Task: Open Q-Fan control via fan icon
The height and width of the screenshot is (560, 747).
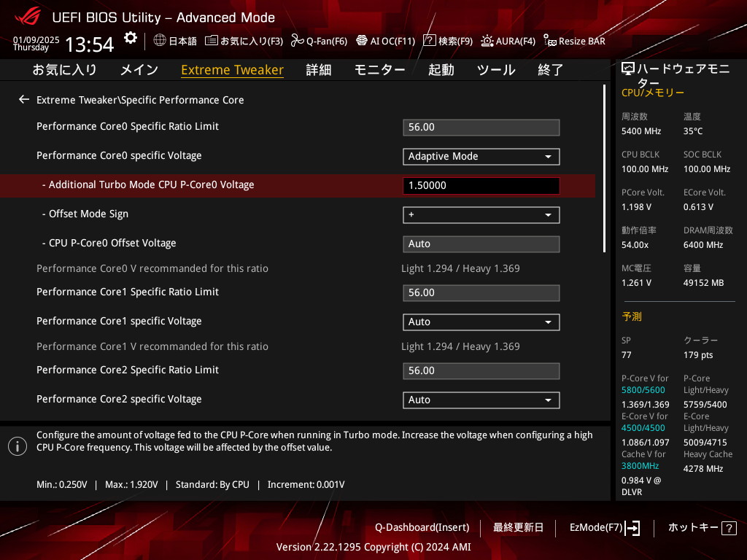Action: tap(297, 41)
